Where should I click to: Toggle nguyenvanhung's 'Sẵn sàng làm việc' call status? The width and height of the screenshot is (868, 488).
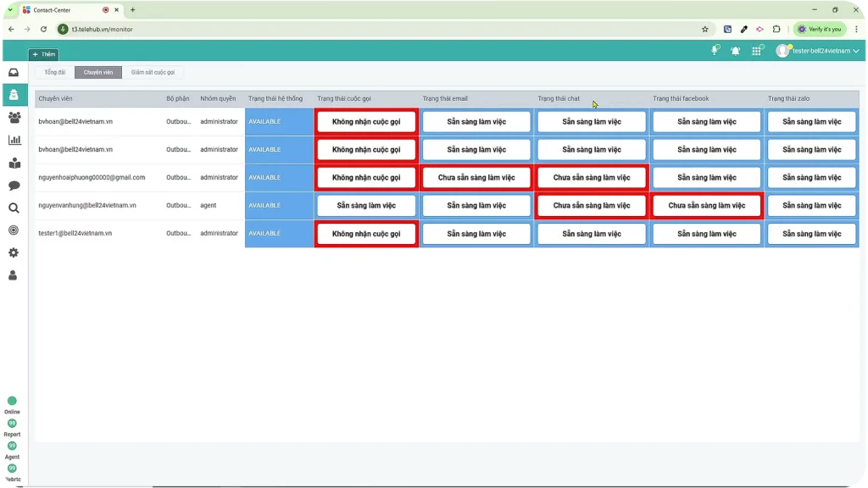pos(366,205)
